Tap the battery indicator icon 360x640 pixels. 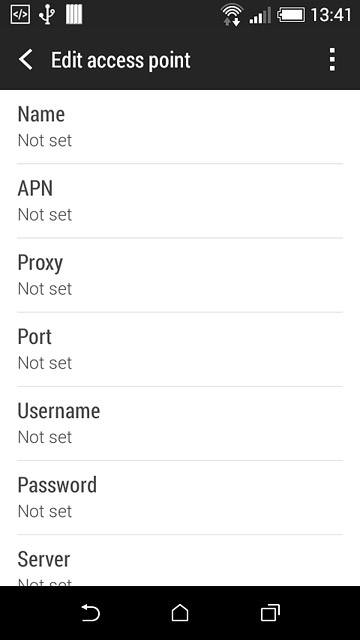tap(291, 16)
